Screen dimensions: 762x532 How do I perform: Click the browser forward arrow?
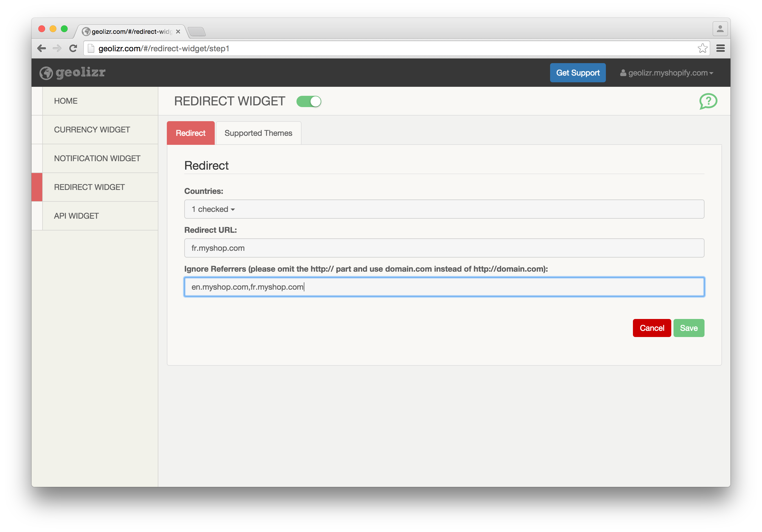57,48
